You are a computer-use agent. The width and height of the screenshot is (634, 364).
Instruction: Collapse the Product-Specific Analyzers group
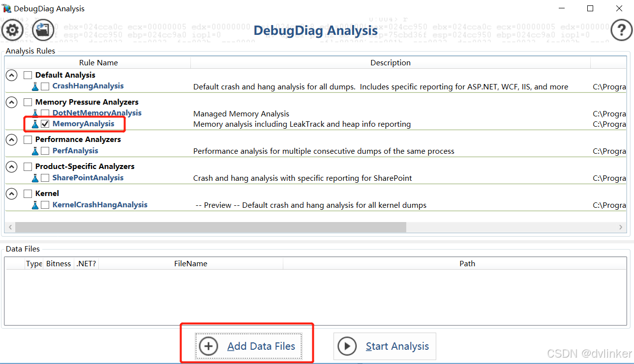click(12, 167)
